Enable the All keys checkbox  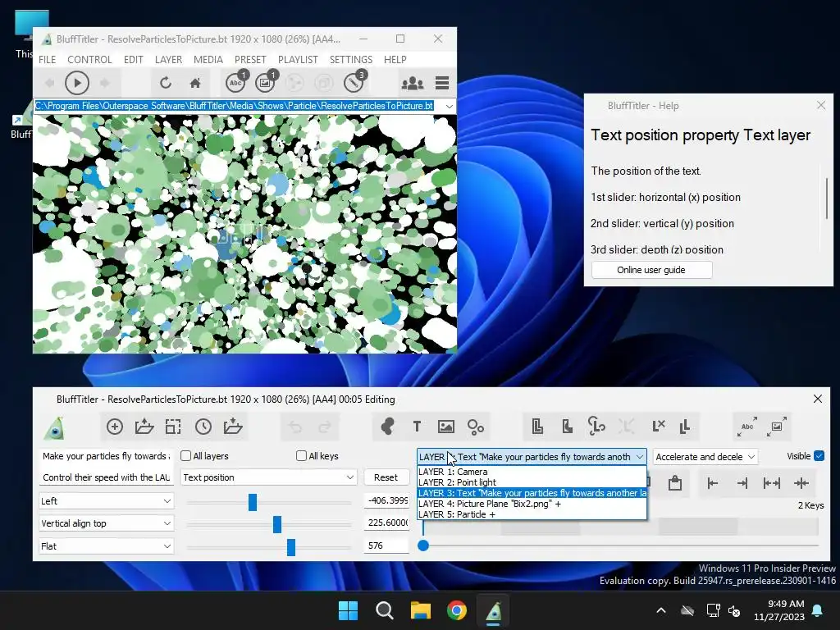pos(301,456)
